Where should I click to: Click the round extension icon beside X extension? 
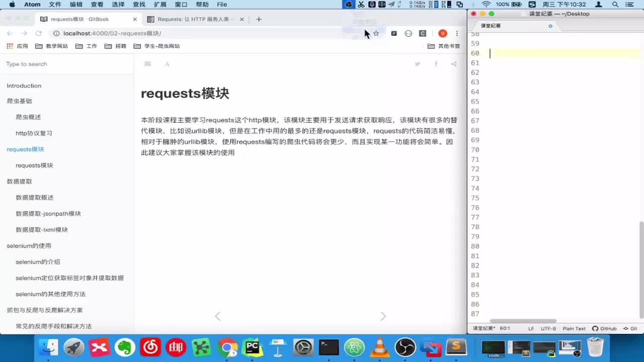pyautogui.click(x=409, y=33)
